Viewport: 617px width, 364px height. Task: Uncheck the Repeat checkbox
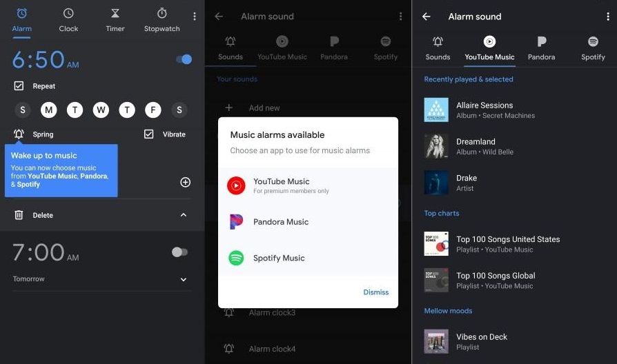click(19, 85)
